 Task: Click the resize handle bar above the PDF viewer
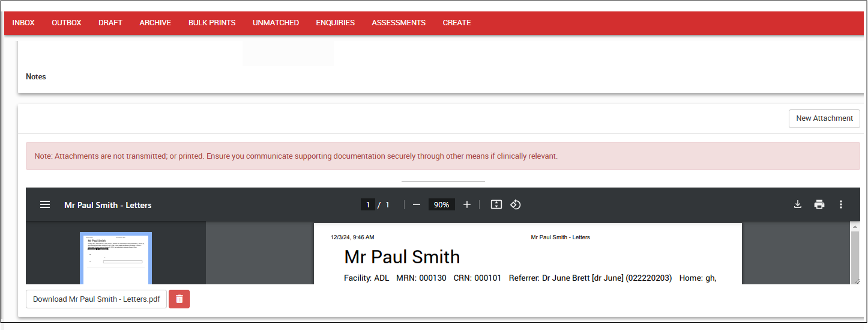[443, 181]
